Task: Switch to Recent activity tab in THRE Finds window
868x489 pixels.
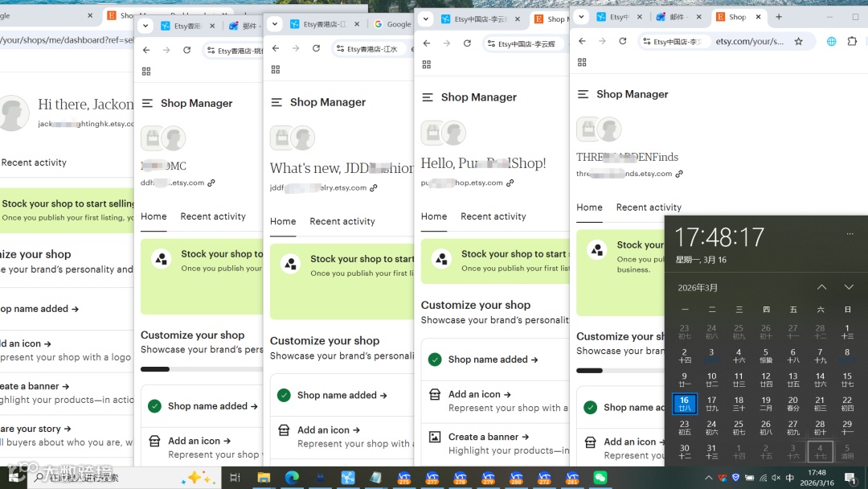Action: [649, 208]
